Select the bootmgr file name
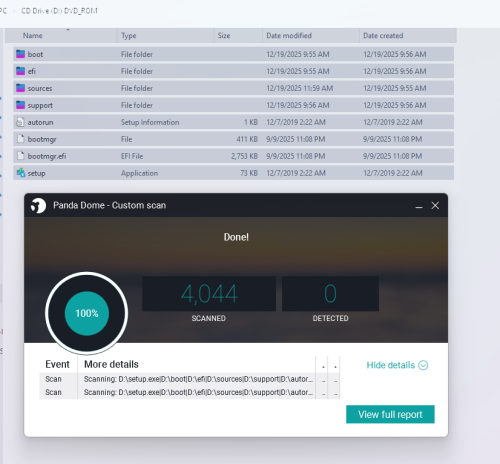 click(x=42, y=139)
